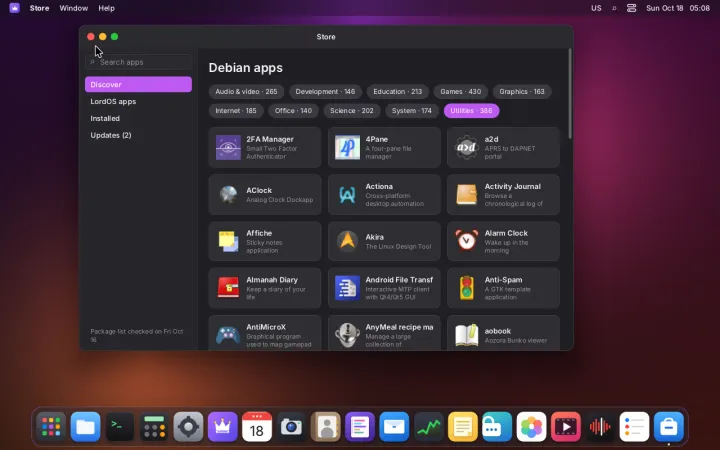
Task: Click the app list vertical scrollbar
Action: point(570,94)
